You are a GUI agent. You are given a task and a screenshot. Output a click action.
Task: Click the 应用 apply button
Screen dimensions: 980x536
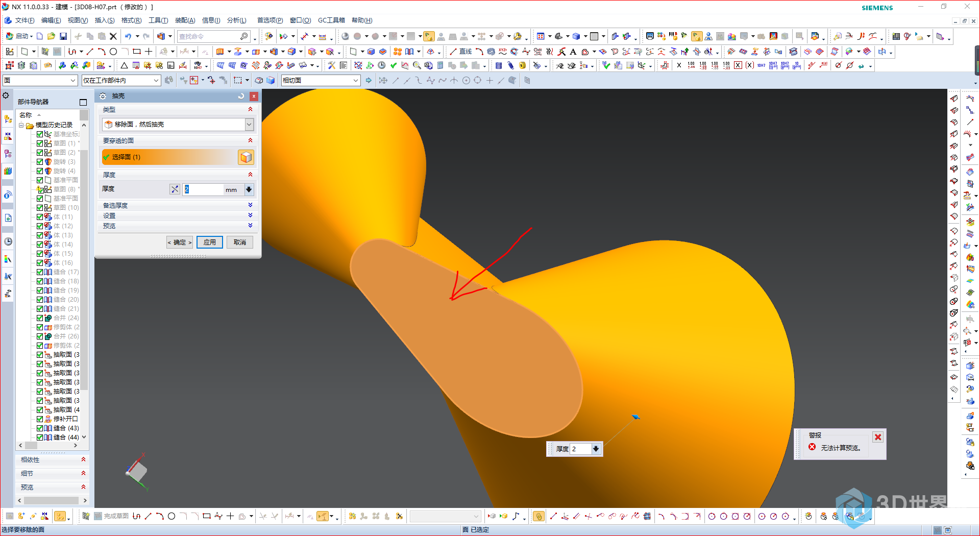coord(210,242)
